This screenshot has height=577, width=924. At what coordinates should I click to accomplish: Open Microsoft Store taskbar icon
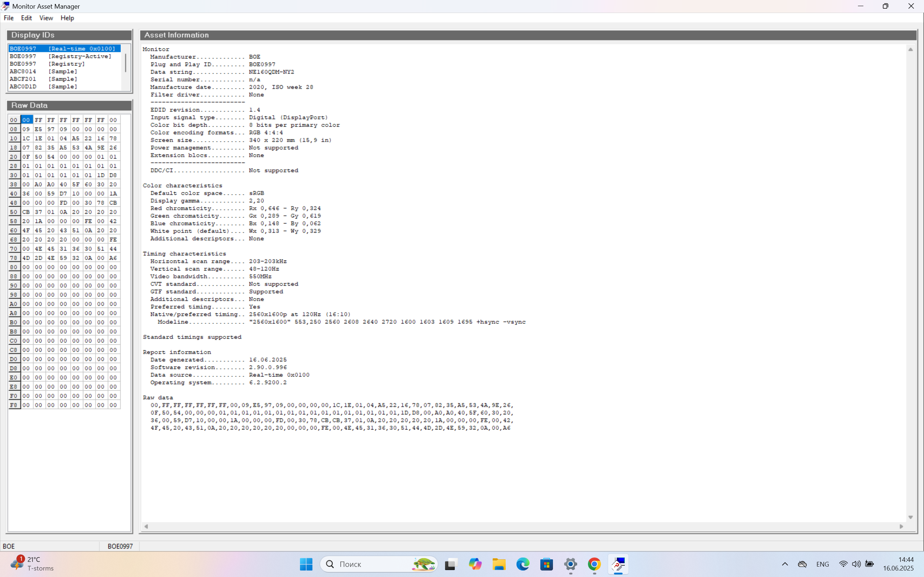[546, 564]
